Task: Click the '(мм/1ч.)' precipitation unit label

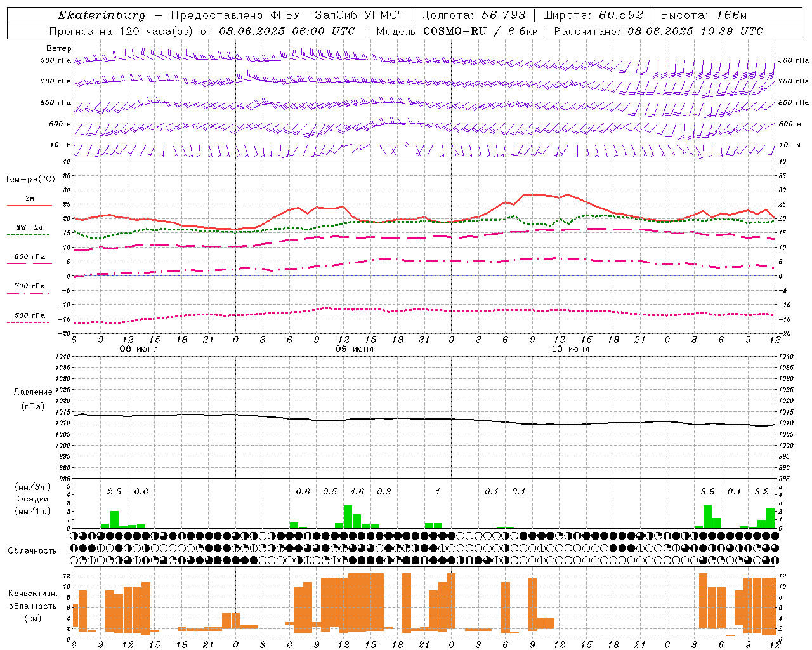Action: coord(32,511)
